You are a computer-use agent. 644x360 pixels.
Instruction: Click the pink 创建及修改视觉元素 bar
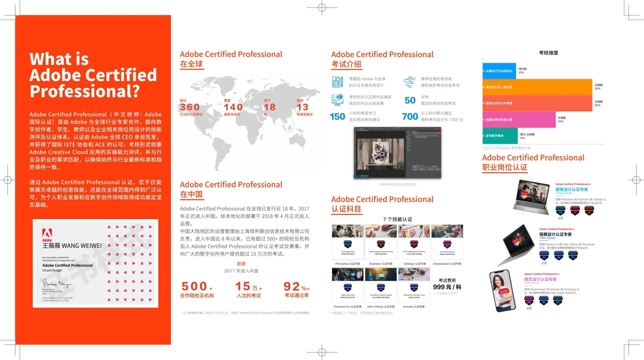pyautogui.click(x=519, y=119)
